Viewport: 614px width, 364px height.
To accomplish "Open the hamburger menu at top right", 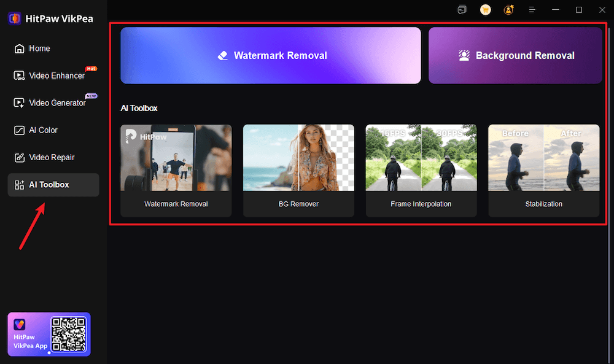I will coord(532,10).
